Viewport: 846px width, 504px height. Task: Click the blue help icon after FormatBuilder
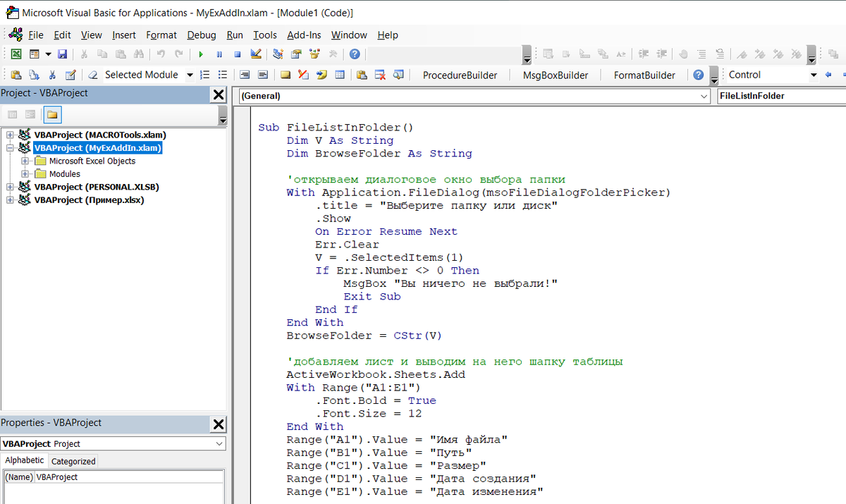coord(698,75)
